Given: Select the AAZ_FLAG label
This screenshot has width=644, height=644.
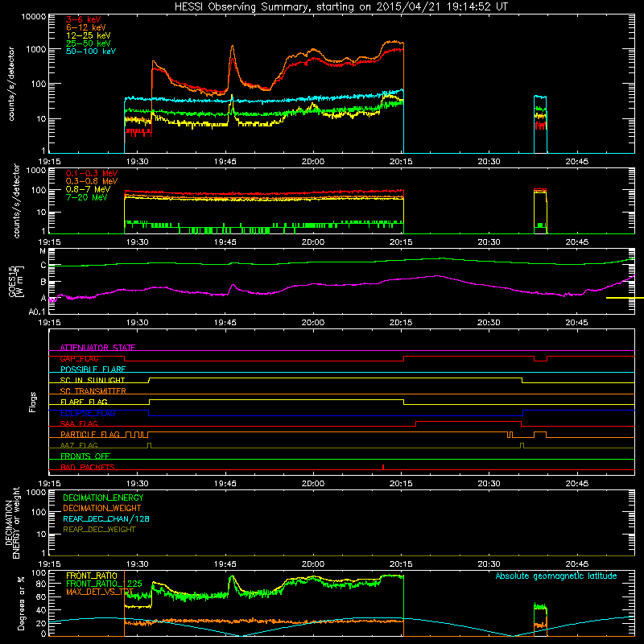Looking at the screenshot, I should point(79,445).
